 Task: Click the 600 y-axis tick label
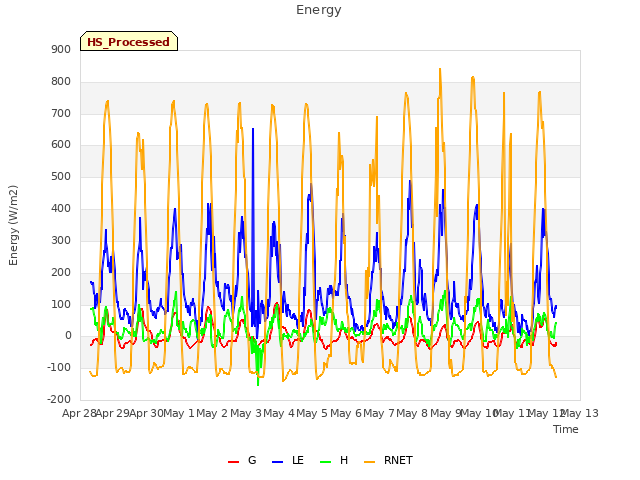click(x=61, y=144)
